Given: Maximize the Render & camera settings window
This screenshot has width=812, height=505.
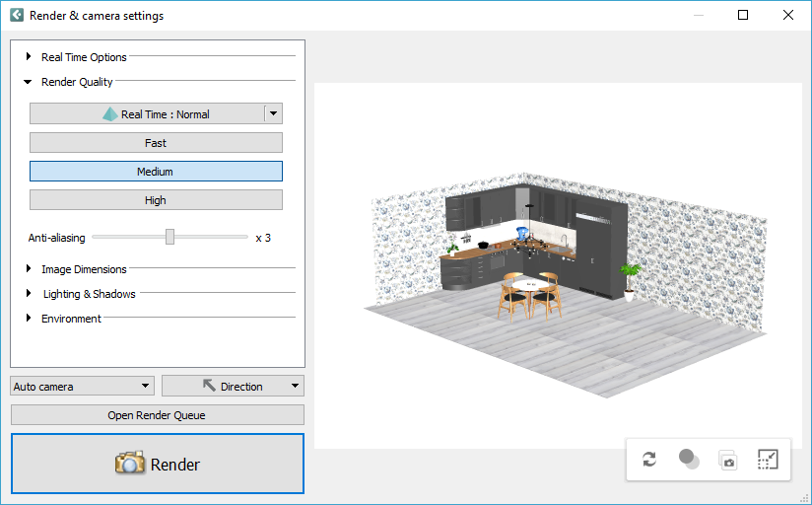Looking at the screenshot, I should pos(743,15).
